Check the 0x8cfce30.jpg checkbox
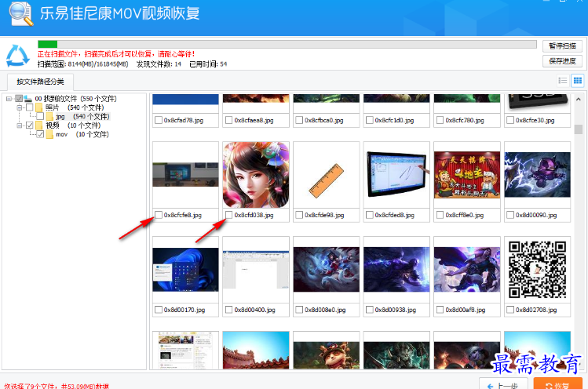588x389 pixels. coord(510,120)
